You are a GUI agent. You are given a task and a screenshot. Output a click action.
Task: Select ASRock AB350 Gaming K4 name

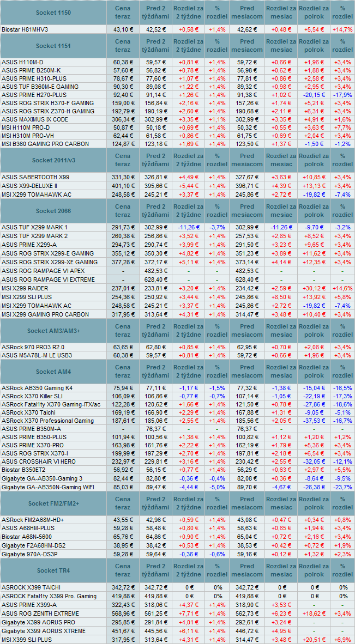tap(38, 388)
